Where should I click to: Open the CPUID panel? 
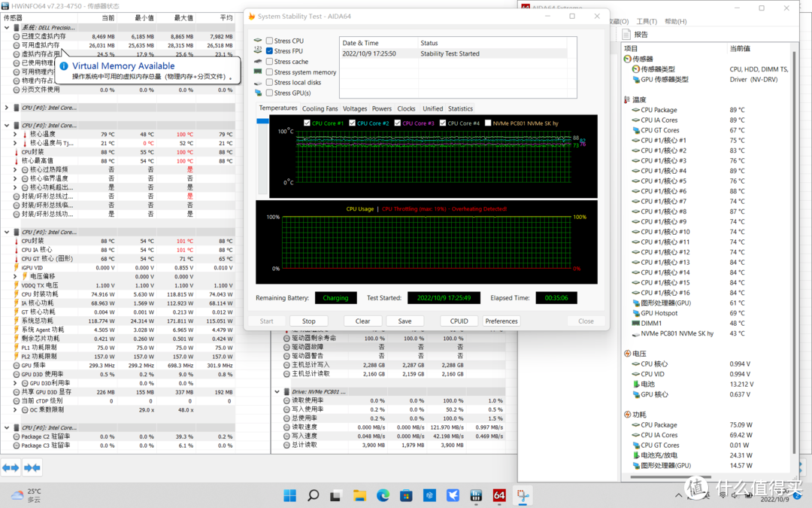pos(459,321)
